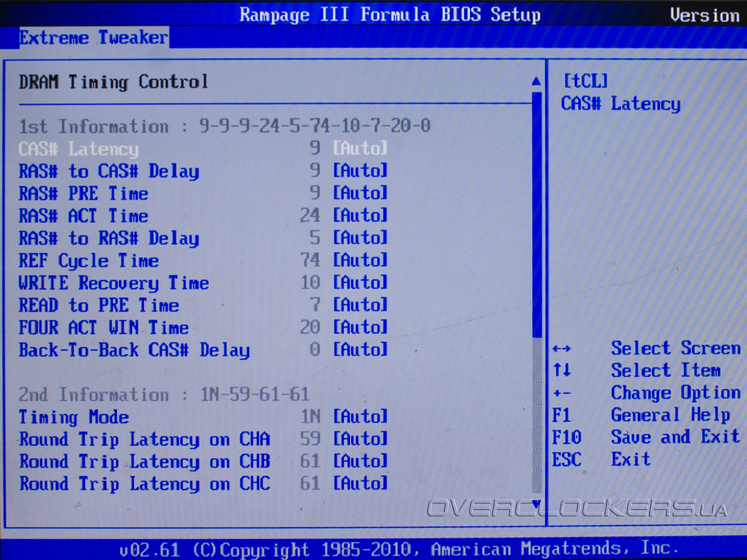This screenshot has height=560, width=747.
Task: Click the 1st Information timing summary line
Action: click(225, 126)
